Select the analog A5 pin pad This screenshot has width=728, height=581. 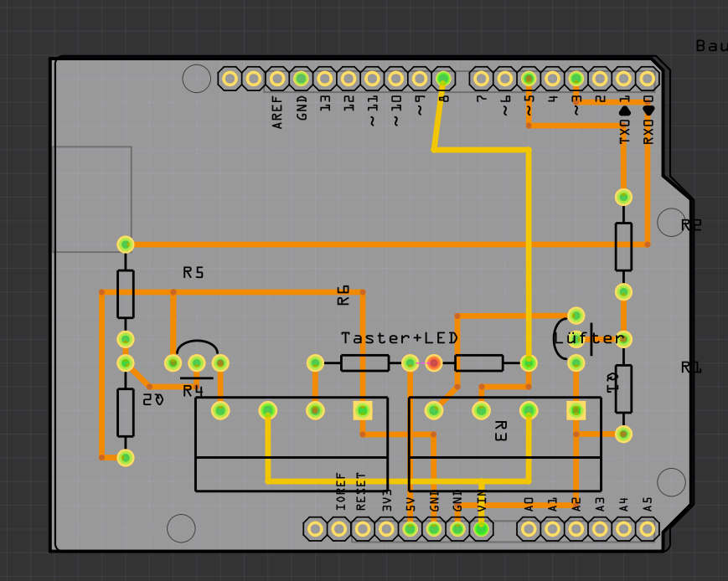click(647, 528)
